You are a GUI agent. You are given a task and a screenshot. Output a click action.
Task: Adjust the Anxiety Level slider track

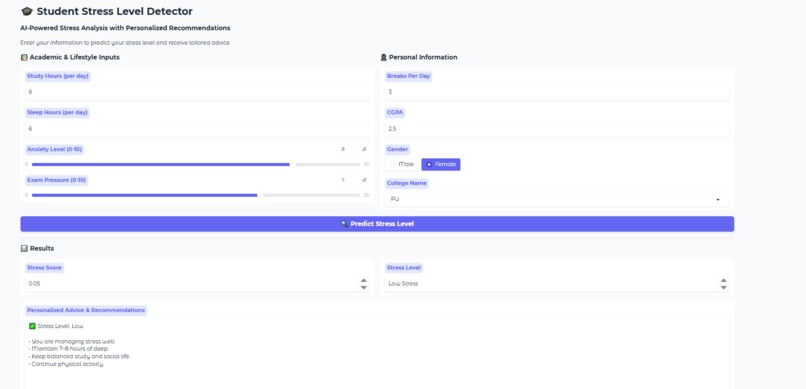(x=196, y=164)
